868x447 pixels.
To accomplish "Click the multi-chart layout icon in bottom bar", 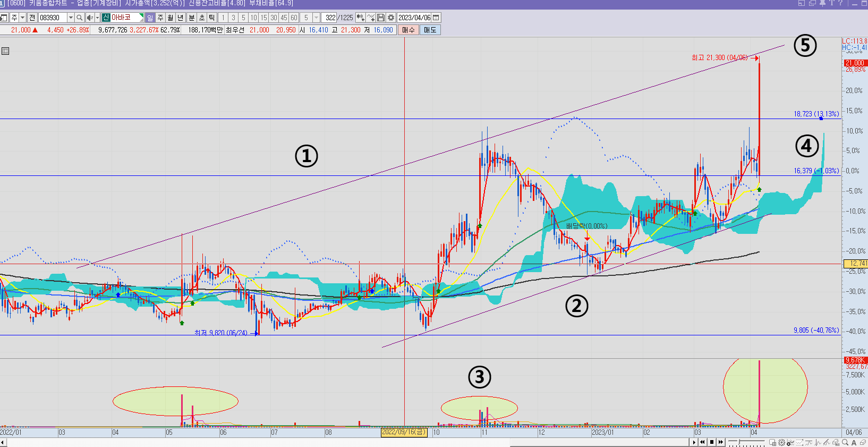I will [773, 442].
